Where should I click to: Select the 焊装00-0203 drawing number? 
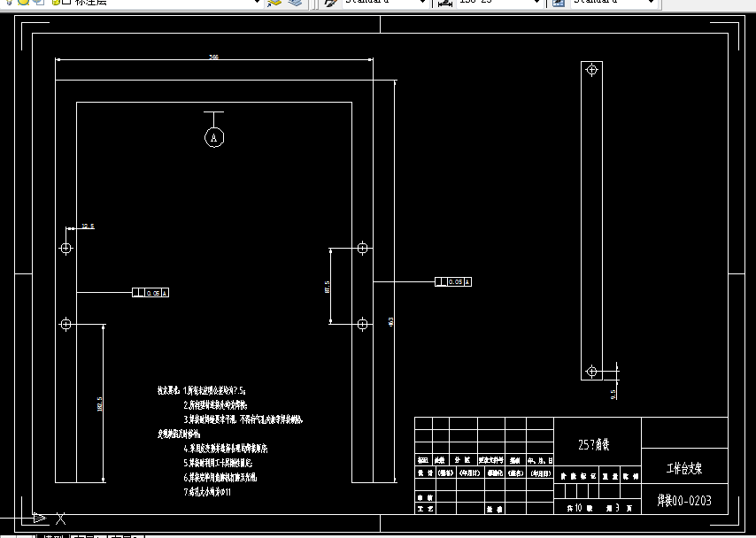[x=684, y=501]
